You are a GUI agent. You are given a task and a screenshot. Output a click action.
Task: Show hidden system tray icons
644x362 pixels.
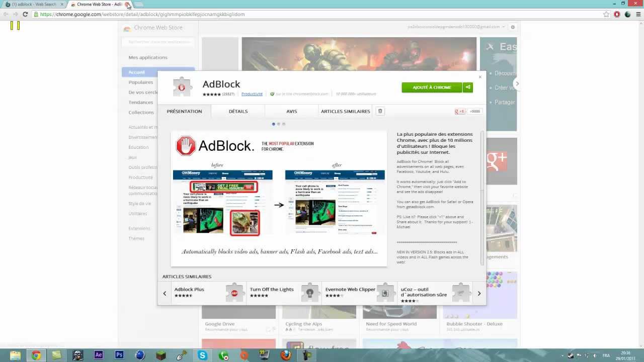point(563,355)
